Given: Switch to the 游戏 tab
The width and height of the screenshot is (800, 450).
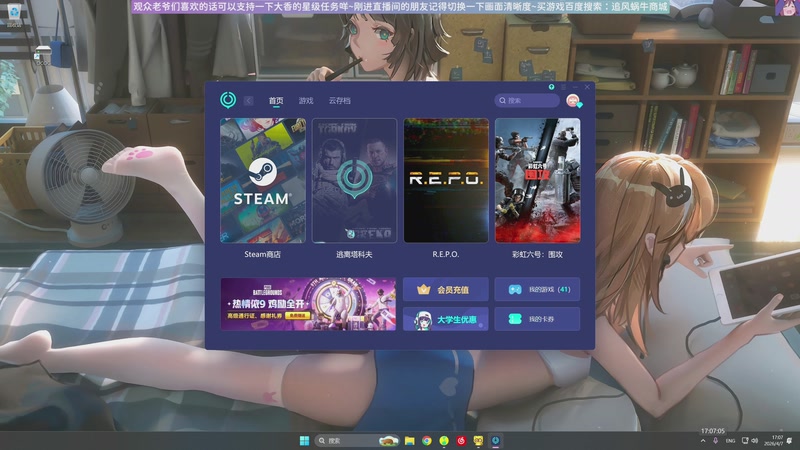Looking at the screenshot, I should pos(306,101).
